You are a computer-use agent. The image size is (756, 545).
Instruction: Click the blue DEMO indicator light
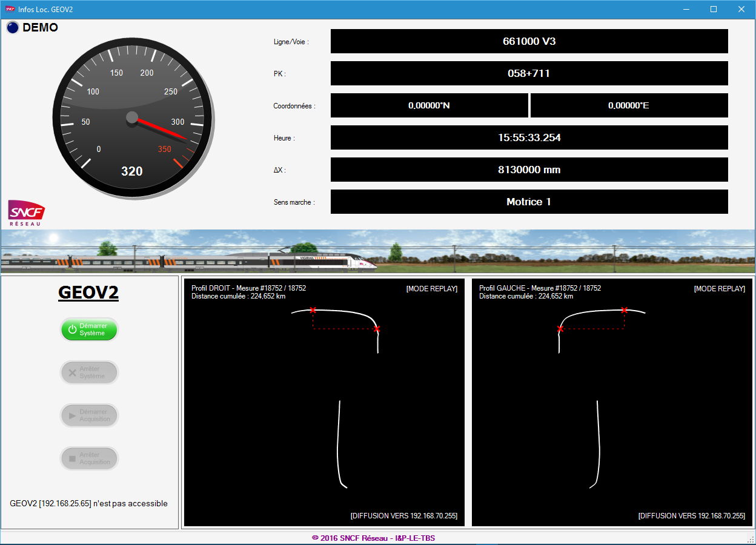coord(13,28)
